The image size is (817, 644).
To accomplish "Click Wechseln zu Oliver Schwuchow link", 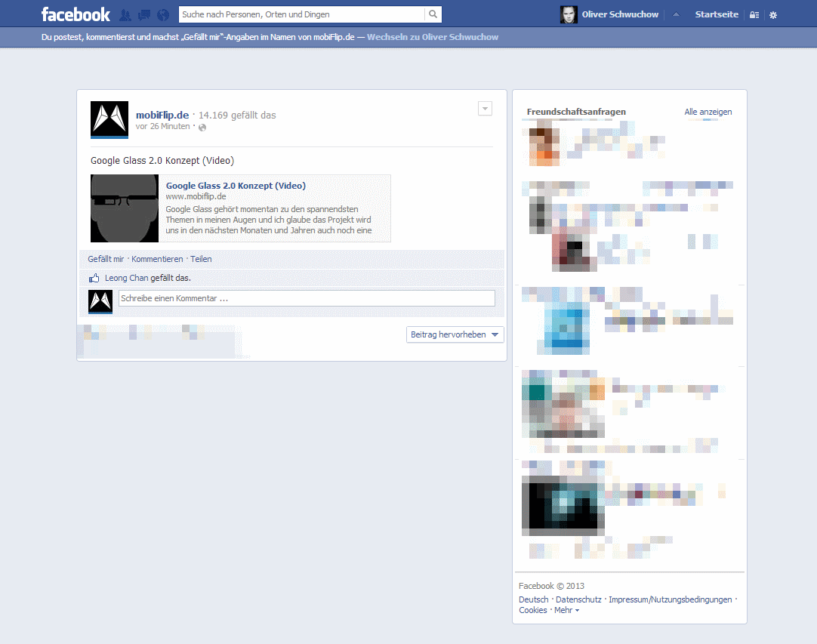I will pos(433,37).
